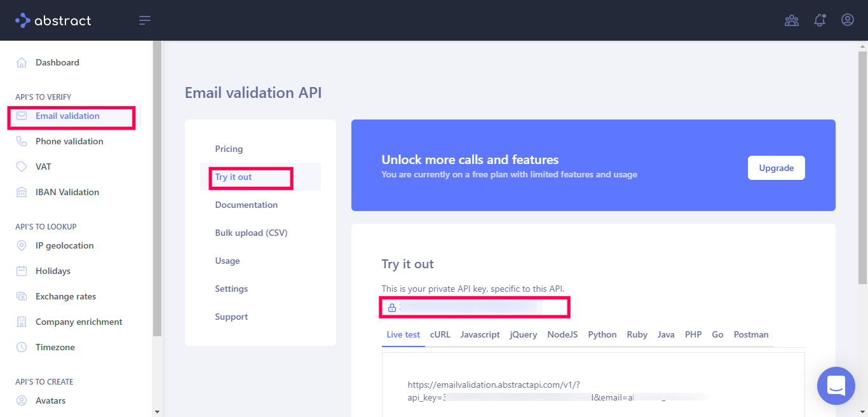Select Try it out in the API menu
Screen dimensions: 868x417
[x=233, y=177]
